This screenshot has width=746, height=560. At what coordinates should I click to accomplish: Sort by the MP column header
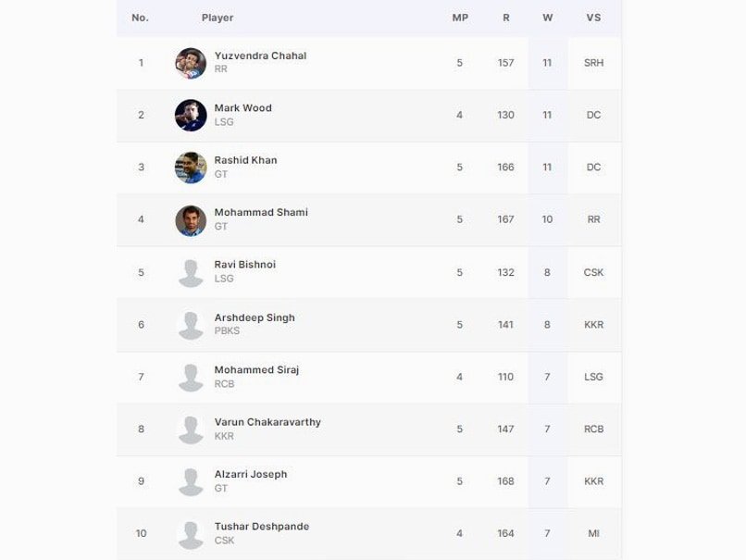459,18
